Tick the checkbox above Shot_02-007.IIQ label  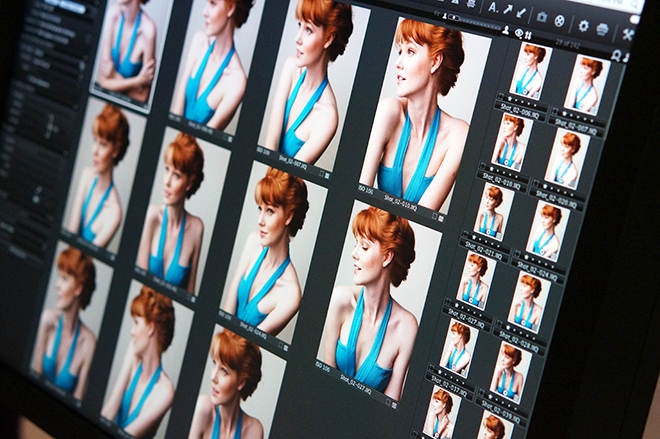[x=556, y=111]
